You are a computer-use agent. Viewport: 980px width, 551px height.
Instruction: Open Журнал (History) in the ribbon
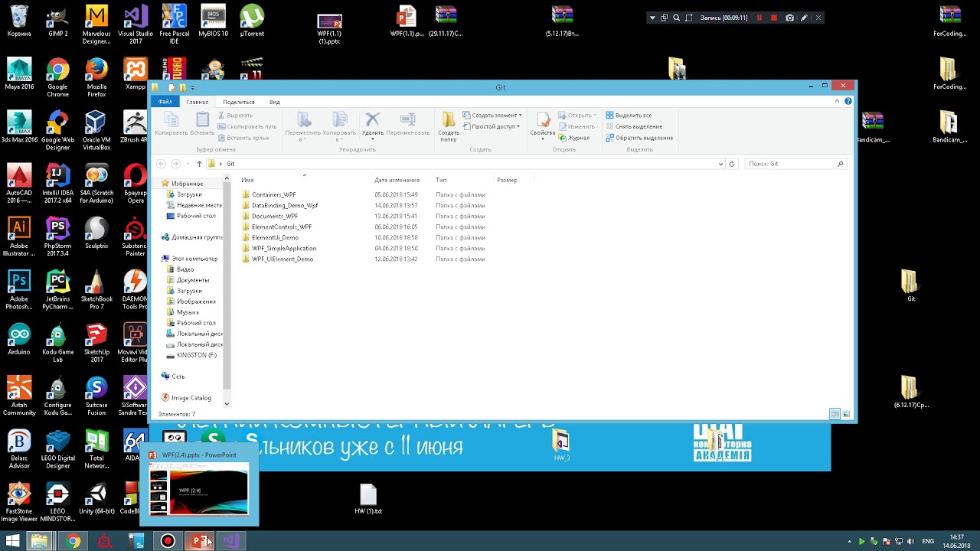(x=574, y=138)
